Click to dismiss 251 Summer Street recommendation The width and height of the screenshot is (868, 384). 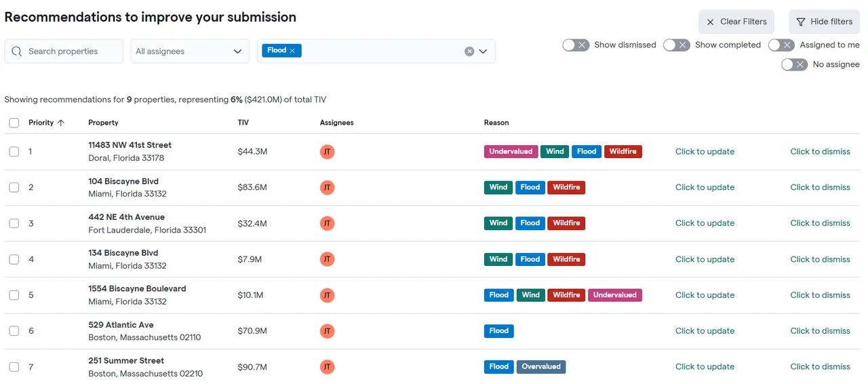point(820,367)
